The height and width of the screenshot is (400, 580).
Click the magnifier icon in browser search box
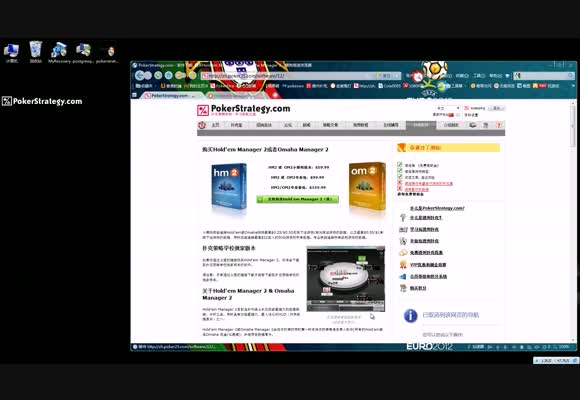570,75
